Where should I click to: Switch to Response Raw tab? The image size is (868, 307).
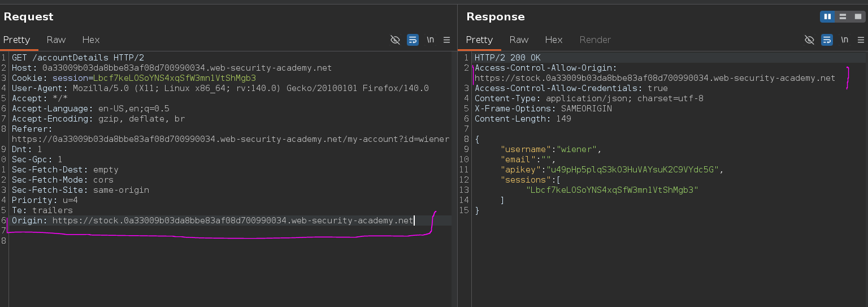tap(519, 40)
